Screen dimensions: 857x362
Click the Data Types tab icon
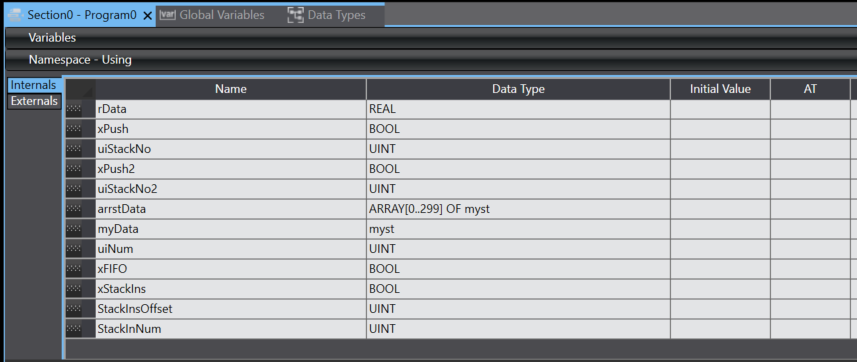click(295, 15)
